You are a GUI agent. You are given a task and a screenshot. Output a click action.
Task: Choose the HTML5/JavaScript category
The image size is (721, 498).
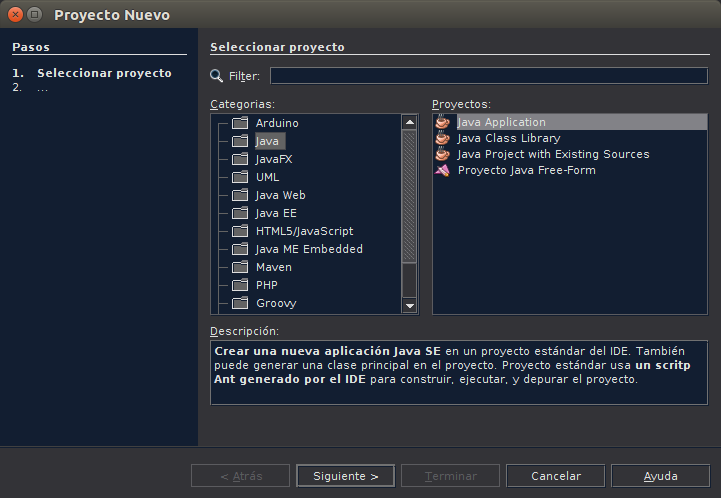[x=304, y=231]
